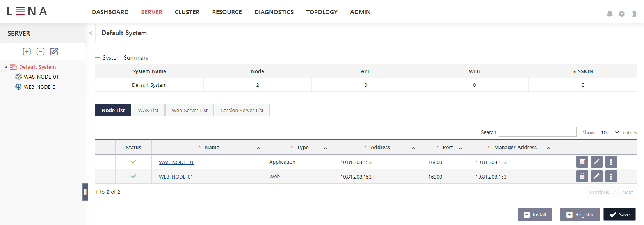Viewport: 644px width, 225px height.
Task: Click remove (minus) icon in server panel
Action: click(41, 52)
